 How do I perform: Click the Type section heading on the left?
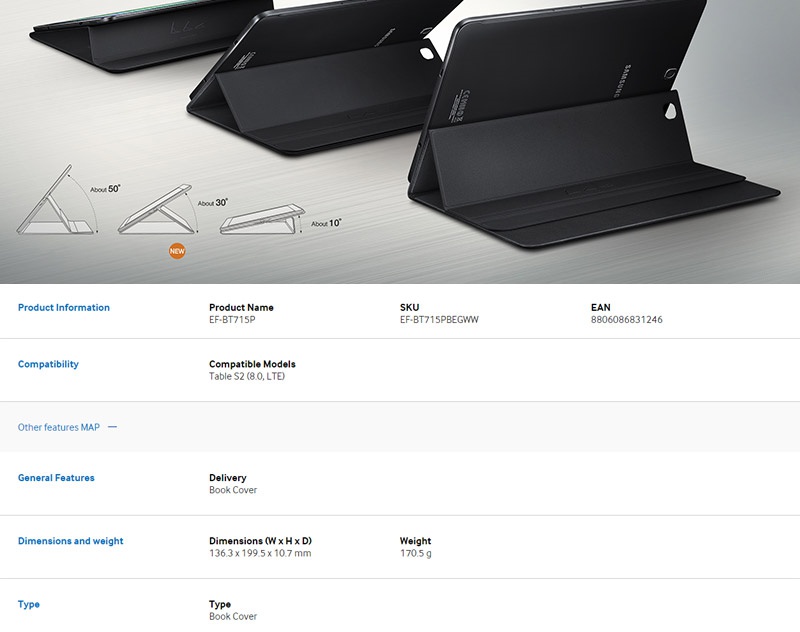[x=29, y=605]
